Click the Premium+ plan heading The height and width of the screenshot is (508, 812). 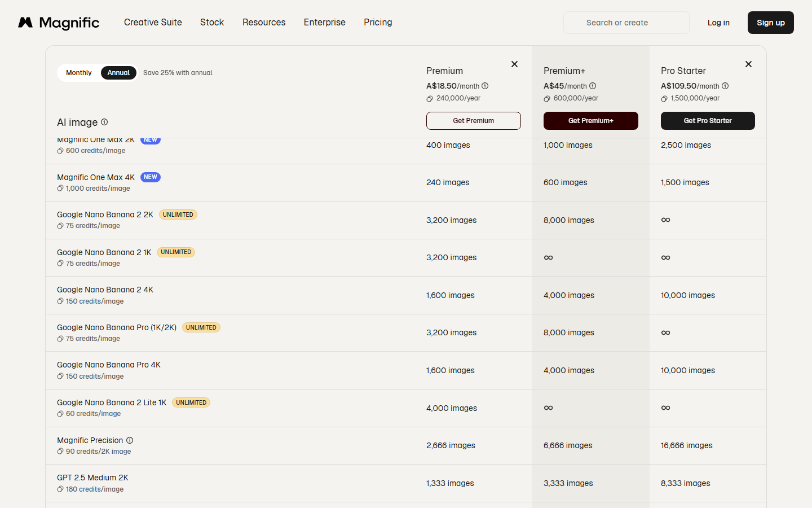click(564, 71)
